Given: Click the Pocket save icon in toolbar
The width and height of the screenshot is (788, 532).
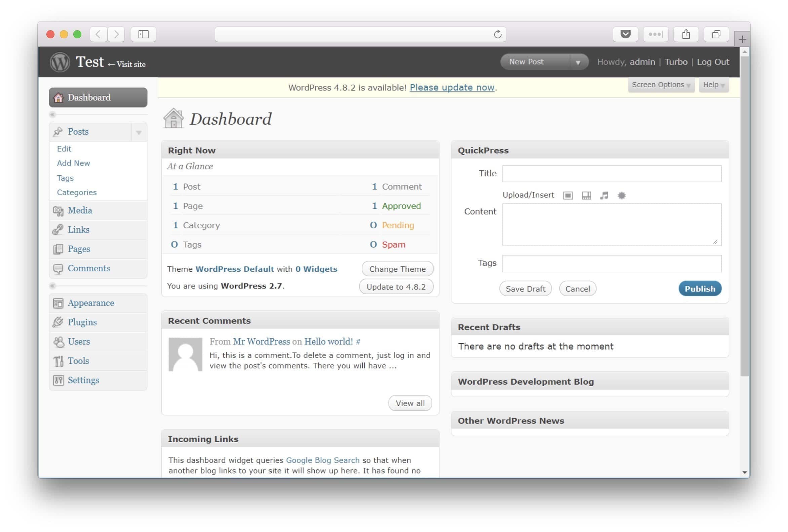Looking at the screenshot, I should point(625,34).
